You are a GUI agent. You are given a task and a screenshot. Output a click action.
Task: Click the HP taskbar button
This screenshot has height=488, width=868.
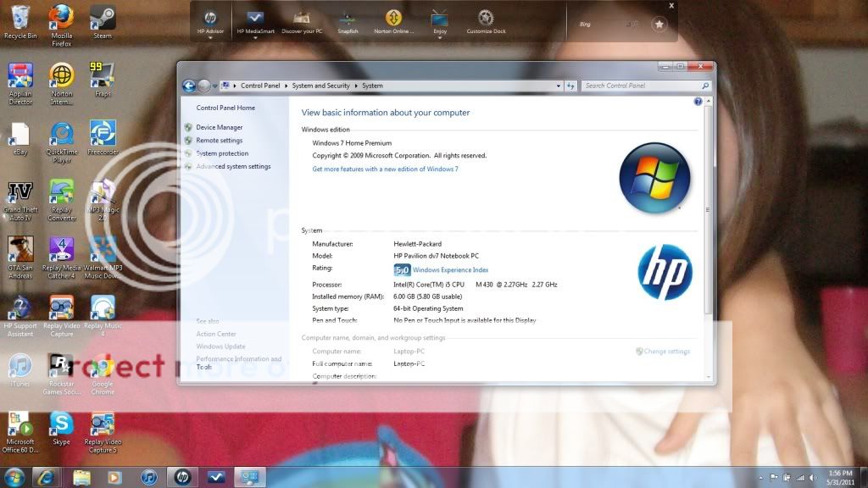click(183, 477)
